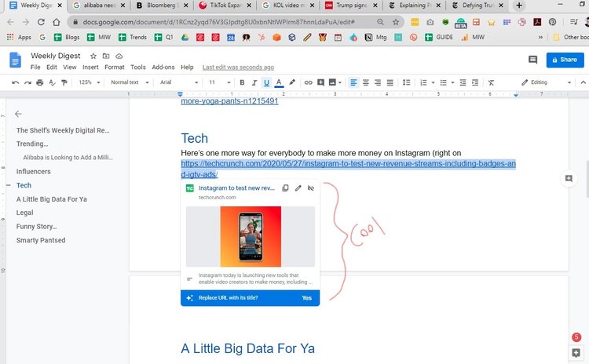This screenshot has width=589, height=364.
Task: Open line spacing options
Action: click(x=406, y=82)
